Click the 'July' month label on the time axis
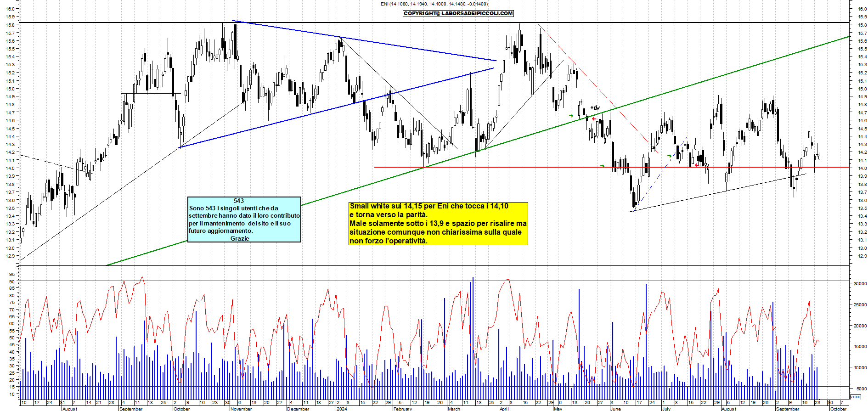The width and height of the screenshot is (868, 411). [666, 409]
